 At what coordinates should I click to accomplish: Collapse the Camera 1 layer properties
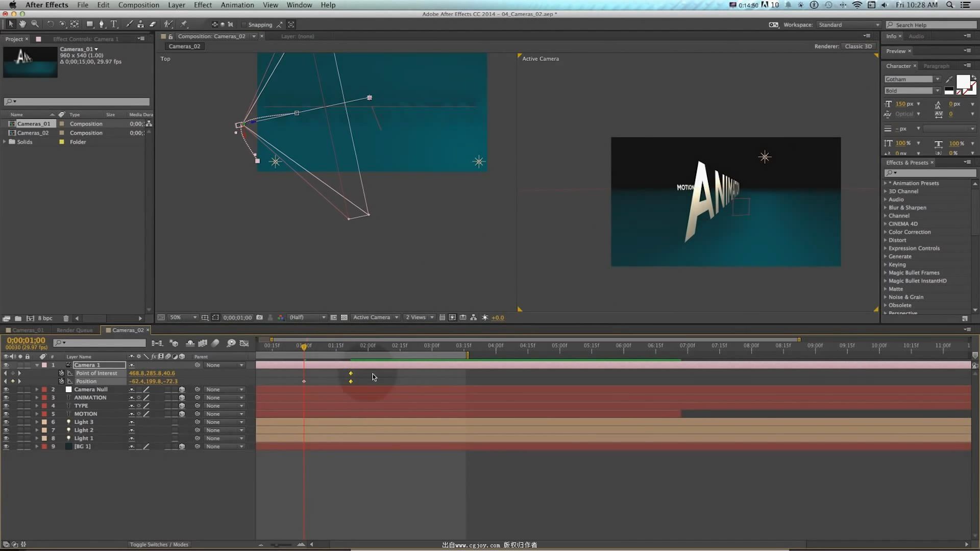click(x=37, y=365)
